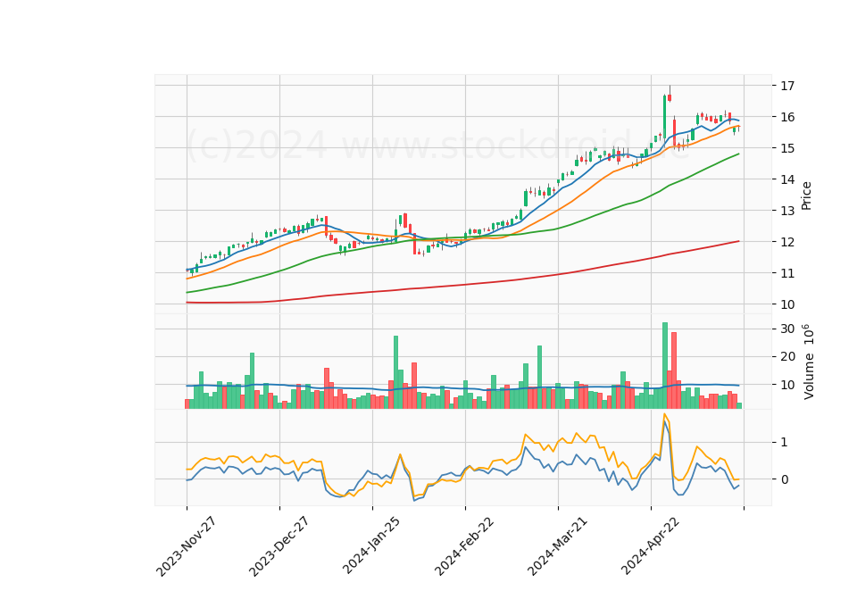857x616 pixels.
Task: Select price axis value 11
Action: (787, 273)
